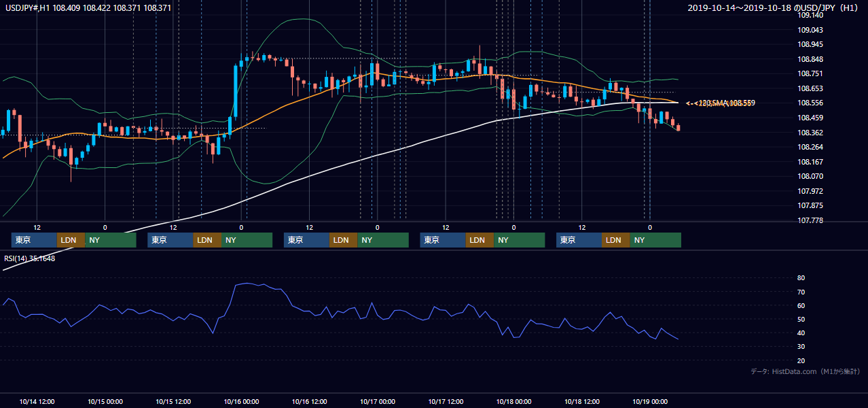Click the データ: HistData.com source credit
Viewport: 868px width, 408px height.
[806, 371]
